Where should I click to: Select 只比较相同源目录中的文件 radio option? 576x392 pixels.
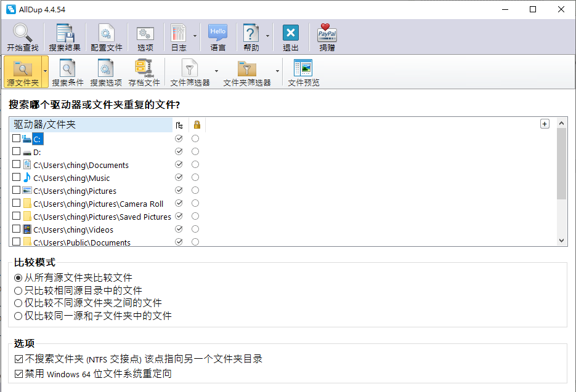[x=18, y=290]
